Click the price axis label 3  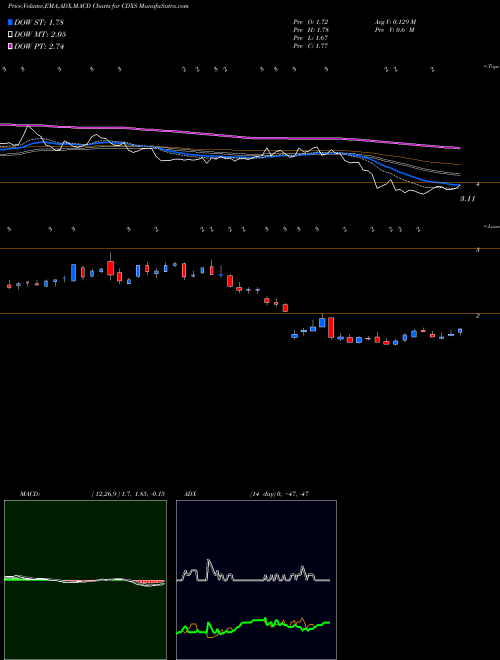477,250
